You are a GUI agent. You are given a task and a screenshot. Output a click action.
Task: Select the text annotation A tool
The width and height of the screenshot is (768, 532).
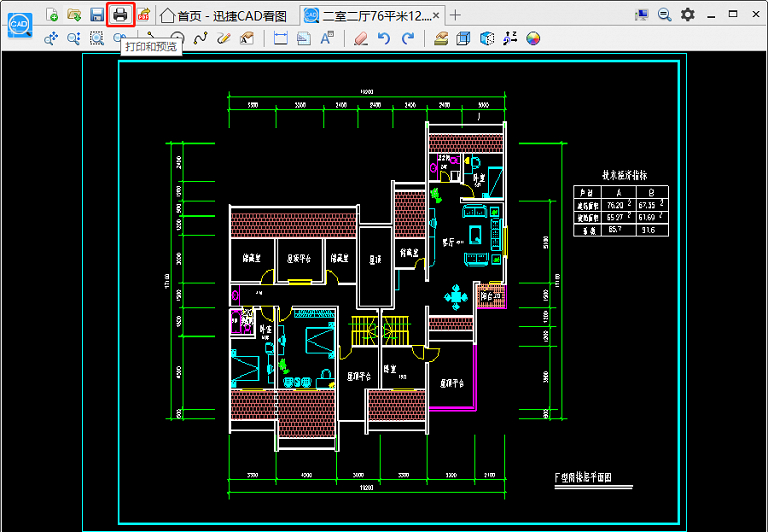(327, 38)
